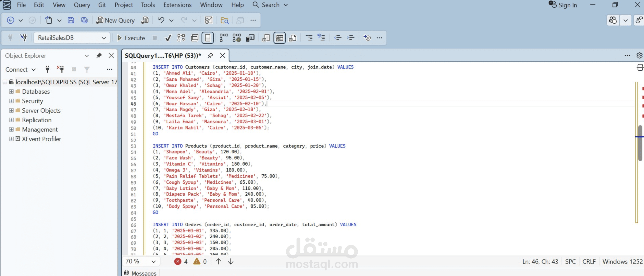Open the Messages results tab
Viewport: 644px width, 276px height.
point(141,273)
